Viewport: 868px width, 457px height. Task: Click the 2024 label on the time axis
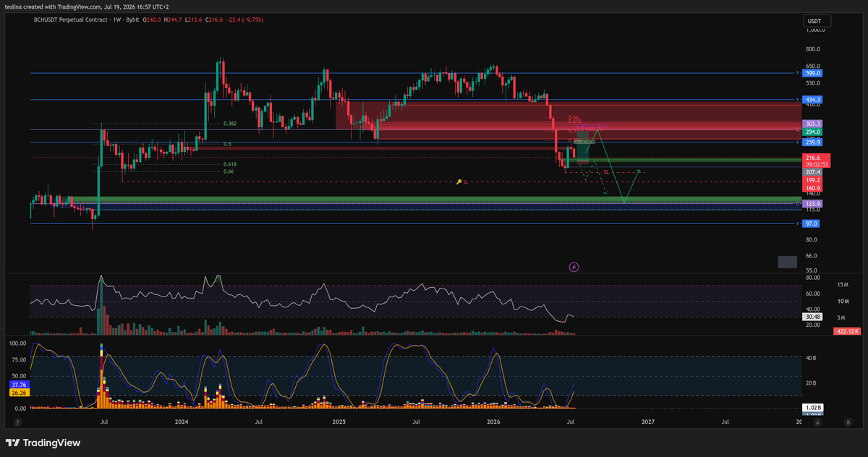click(181, 421)
